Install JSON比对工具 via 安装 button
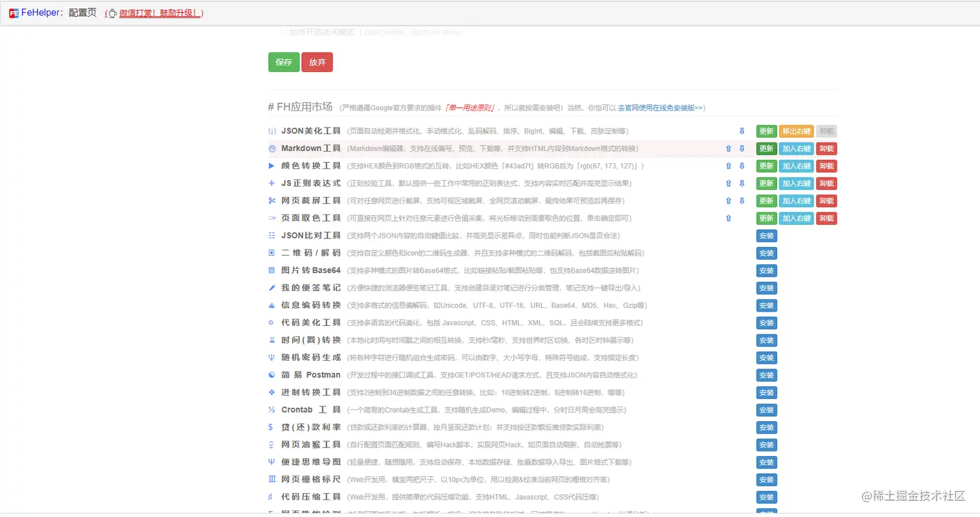The height and width of the screenshot is (517, 980). click(766, 236)
